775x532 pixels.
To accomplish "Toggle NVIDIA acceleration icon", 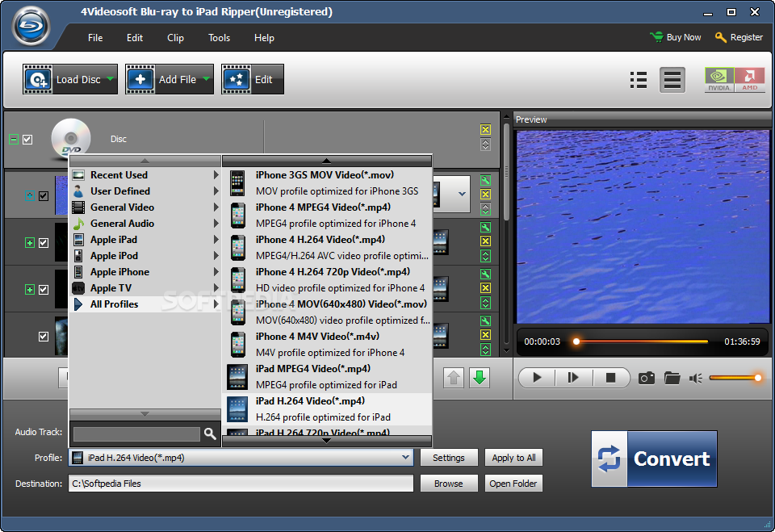I will [719, 80].
